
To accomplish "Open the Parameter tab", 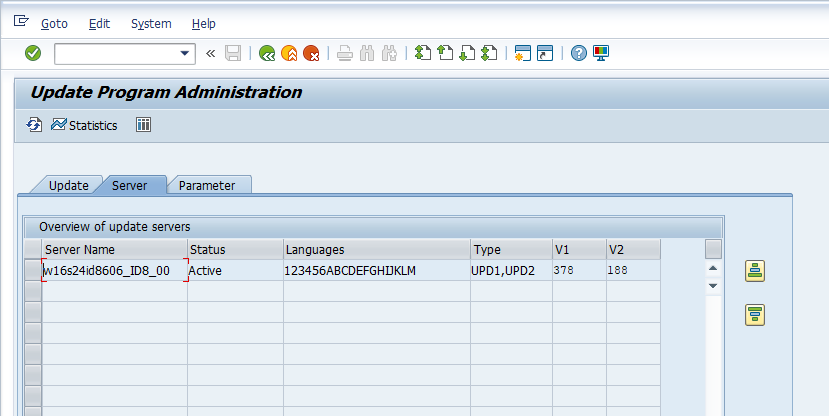I will tap(207, 185).
